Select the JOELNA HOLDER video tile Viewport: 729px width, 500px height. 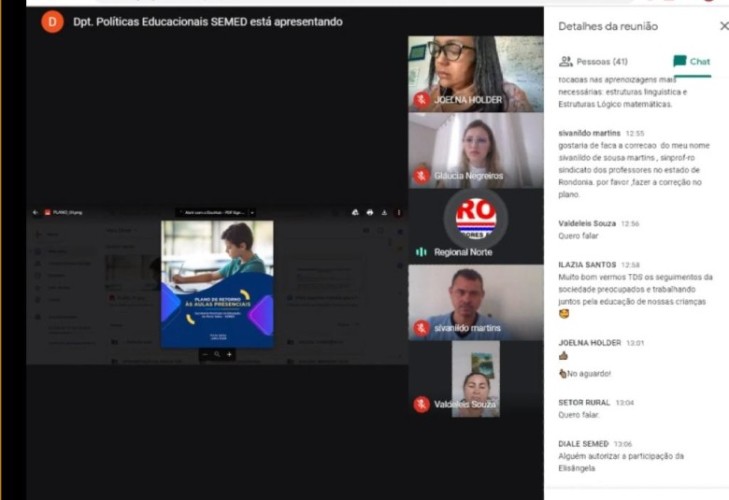pos(475,73)
